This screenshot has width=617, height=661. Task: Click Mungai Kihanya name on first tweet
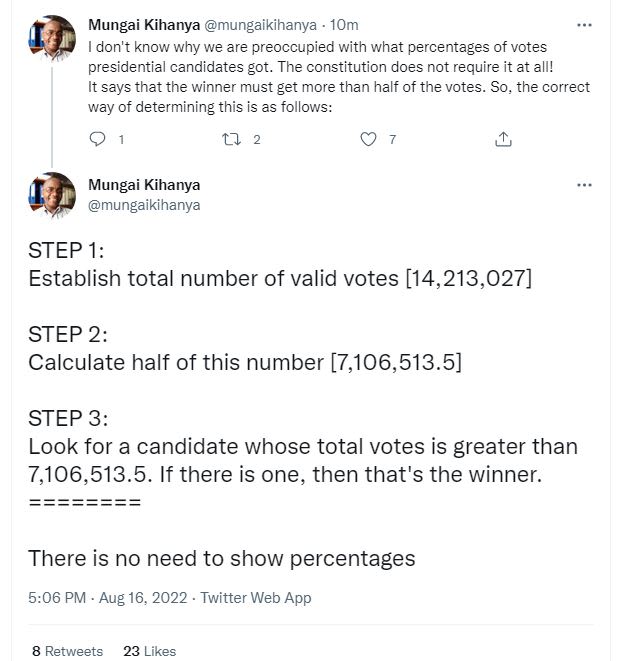144,25
